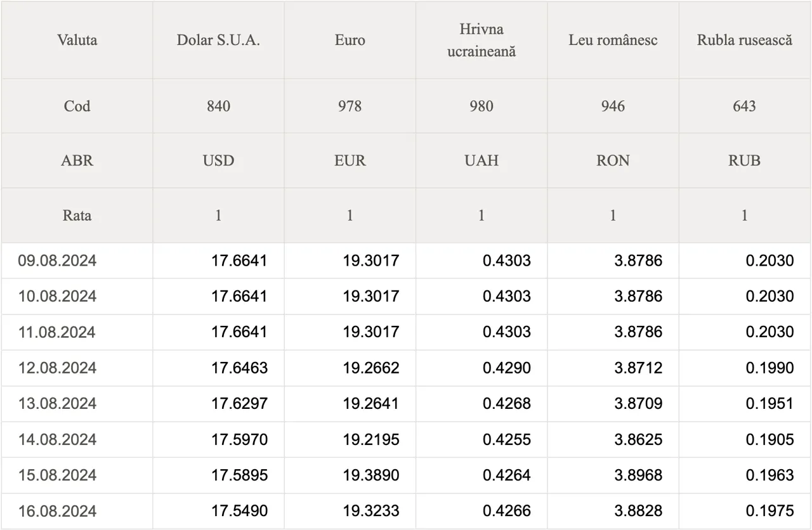The height and width of the screenshot is (530, 812).
Task: Click the RUB abbreviation cell
Action: pos(745,160)
